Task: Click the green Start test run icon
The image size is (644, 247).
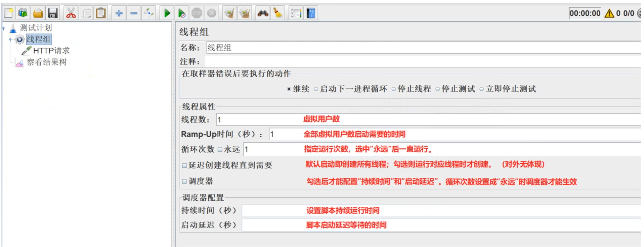Action: pos(167,13)
